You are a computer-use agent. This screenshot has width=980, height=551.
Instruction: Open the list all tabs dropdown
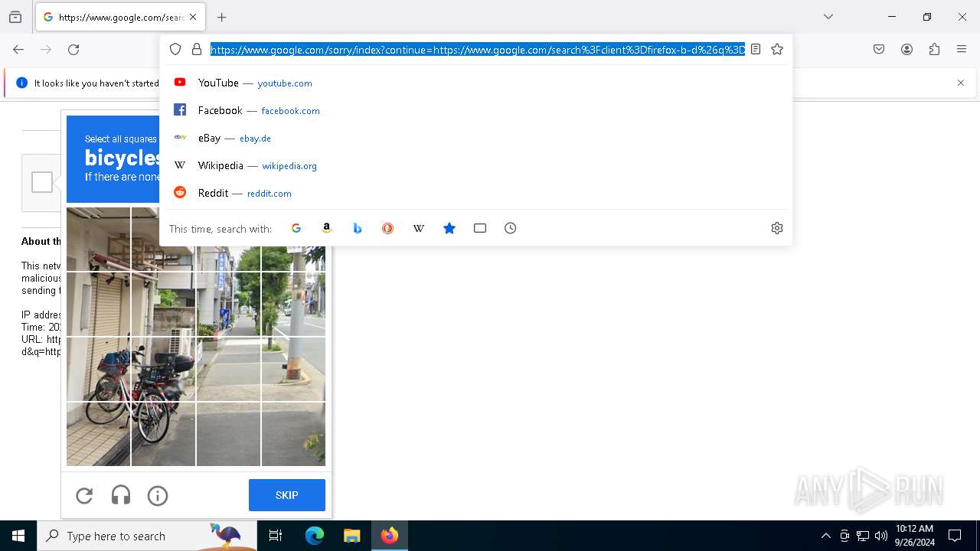tap(828, 17)
